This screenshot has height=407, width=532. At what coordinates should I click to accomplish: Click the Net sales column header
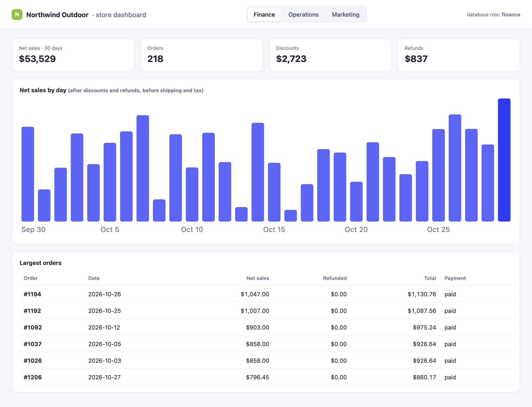tap(258, 278)
